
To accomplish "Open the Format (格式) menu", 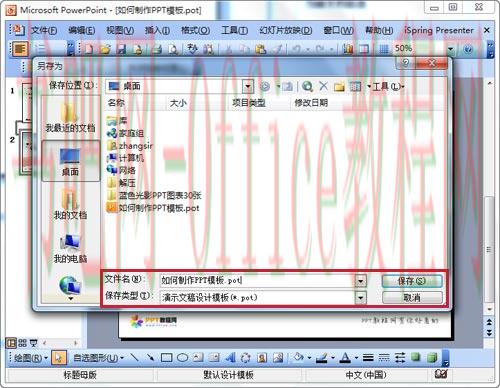I will 195,31.
